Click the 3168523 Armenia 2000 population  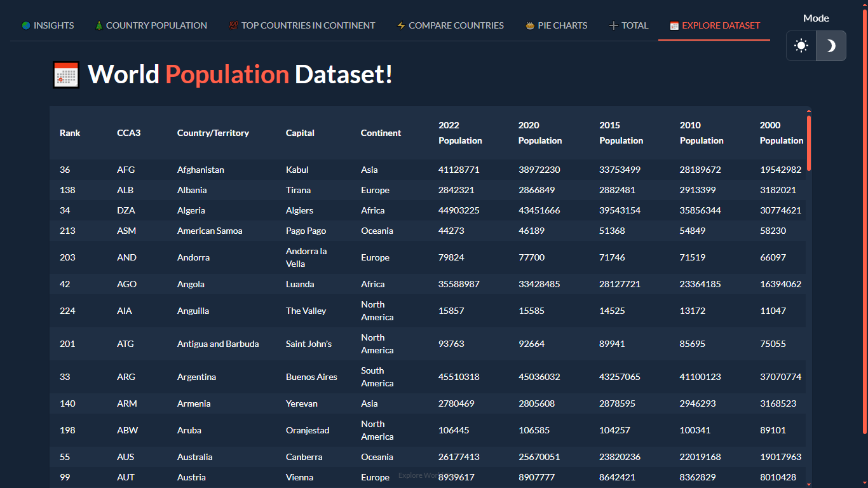click(778, 403)
